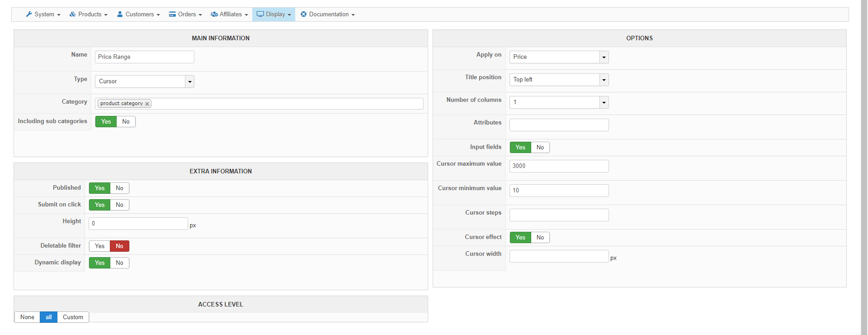Click the Customers person icon
Image resolution: width=868 pixels, height=335 pixels.
(120, 14)
